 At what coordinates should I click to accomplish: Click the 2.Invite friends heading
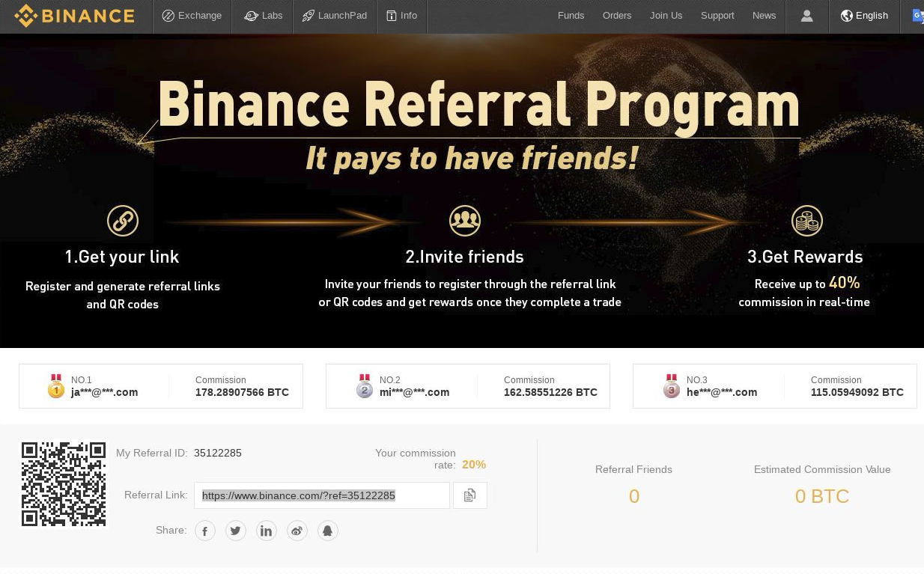pos(464,257)
